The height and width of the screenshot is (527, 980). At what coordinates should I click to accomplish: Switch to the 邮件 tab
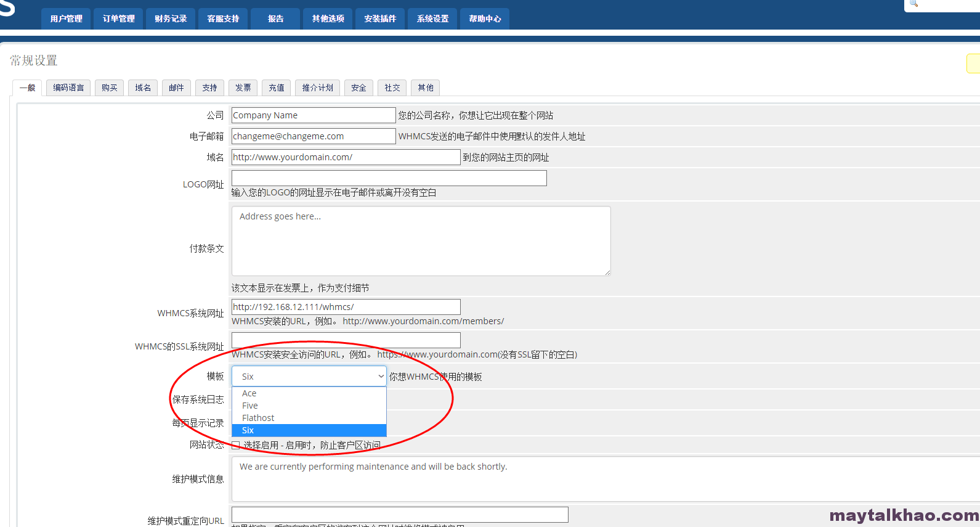point(176,88)
